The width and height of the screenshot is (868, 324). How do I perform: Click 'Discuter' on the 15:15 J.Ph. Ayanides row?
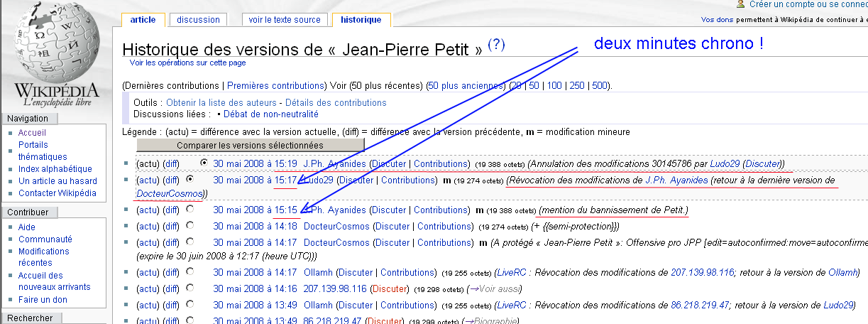coord(389,210)
